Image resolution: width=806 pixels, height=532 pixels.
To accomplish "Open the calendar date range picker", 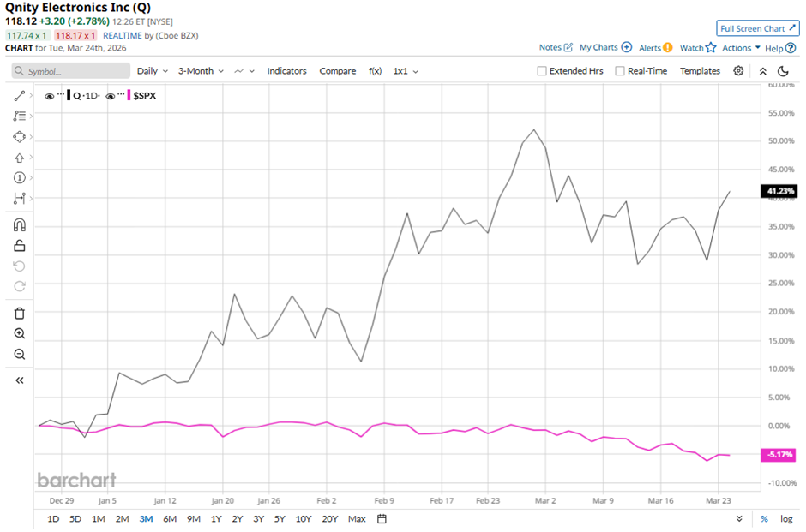I will click(382, 518).
